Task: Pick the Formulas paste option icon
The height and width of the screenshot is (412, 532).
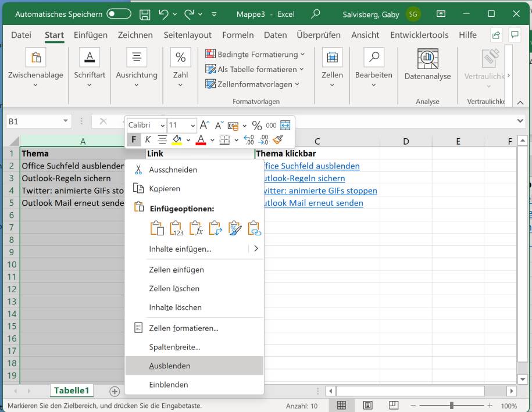Action: [195, 228]
